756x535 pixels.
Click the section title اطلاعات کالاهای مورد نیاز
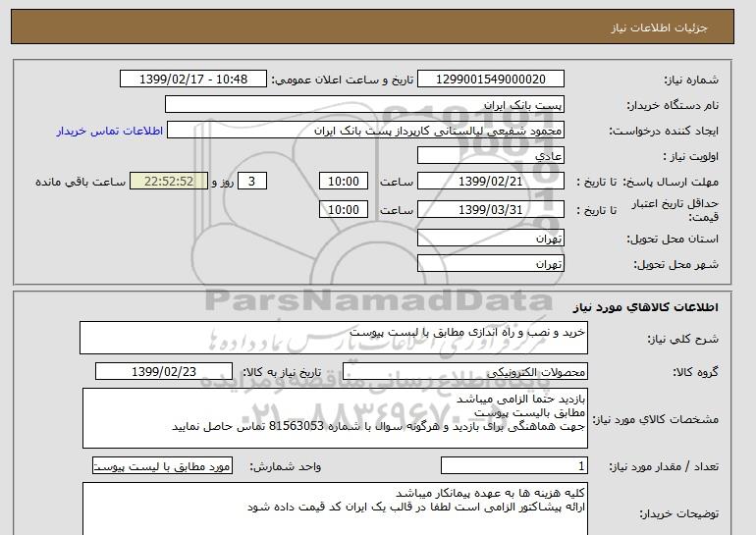tap(645, 307)
